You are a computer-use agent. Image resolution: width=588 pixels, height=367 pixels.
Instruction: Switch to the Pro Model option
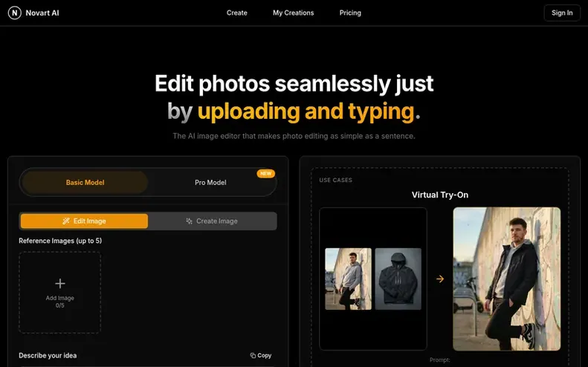pos(210,183)
